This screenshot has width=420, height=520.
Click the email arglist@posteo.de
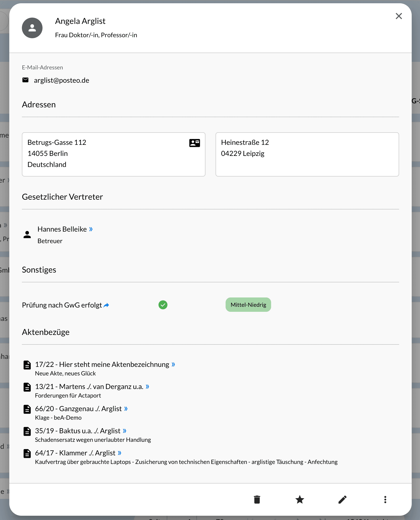(x=62, y=80)
